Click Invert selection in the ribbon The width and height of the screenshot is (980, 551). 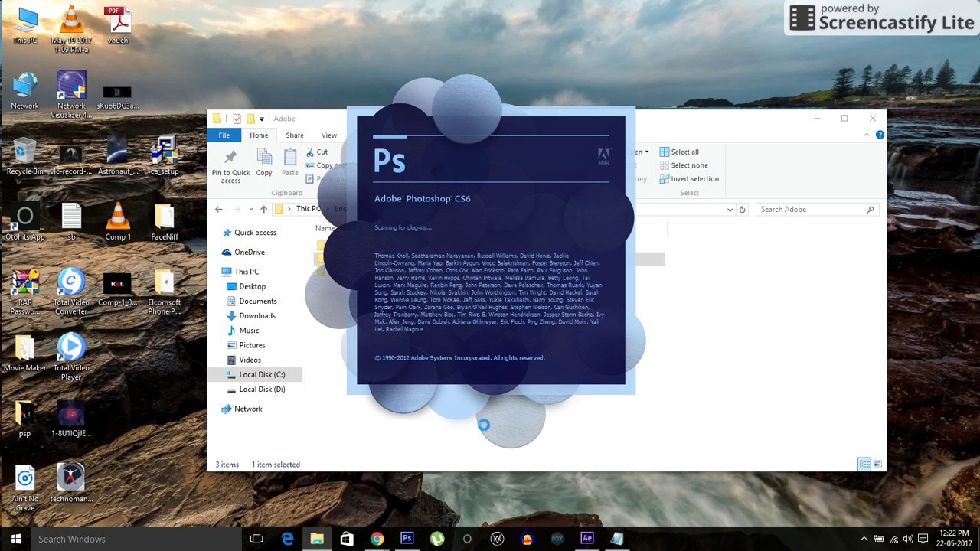689,179
